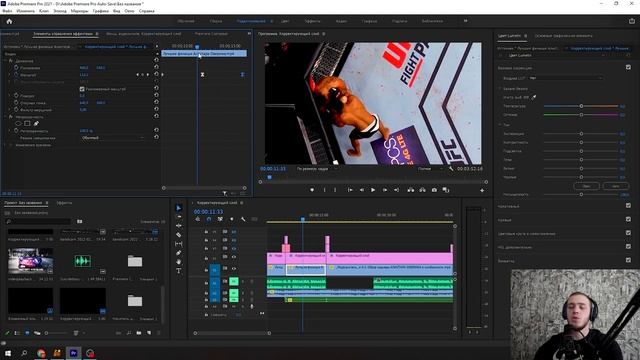The height and width of the screenshot is (360, 640).
Task: Switch to Цвет workspace tab
Action: click(x=285, y=21)
